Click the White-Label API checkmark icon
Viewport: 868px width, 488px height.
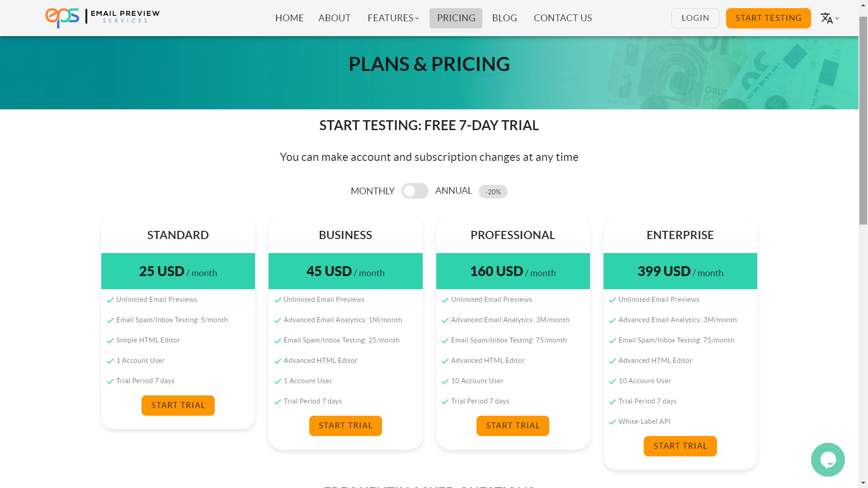point(612,421)
